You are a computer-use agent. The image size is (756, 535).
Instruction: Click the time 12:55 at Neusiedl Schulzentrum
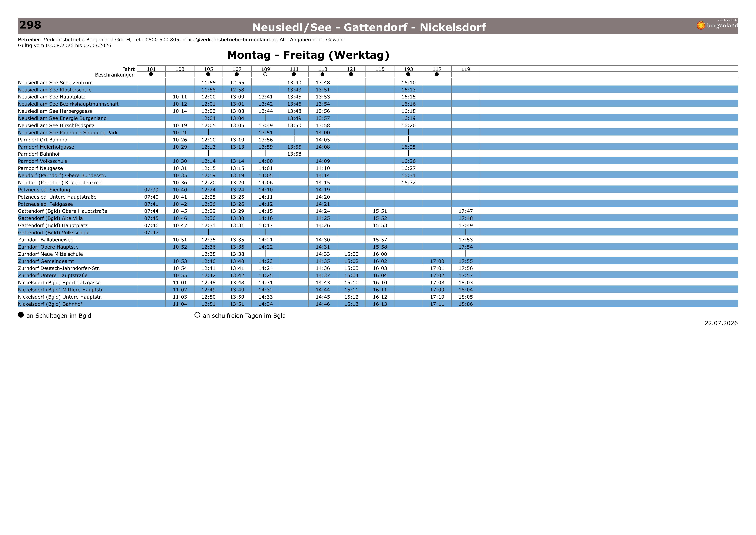[x=237, y=83]
